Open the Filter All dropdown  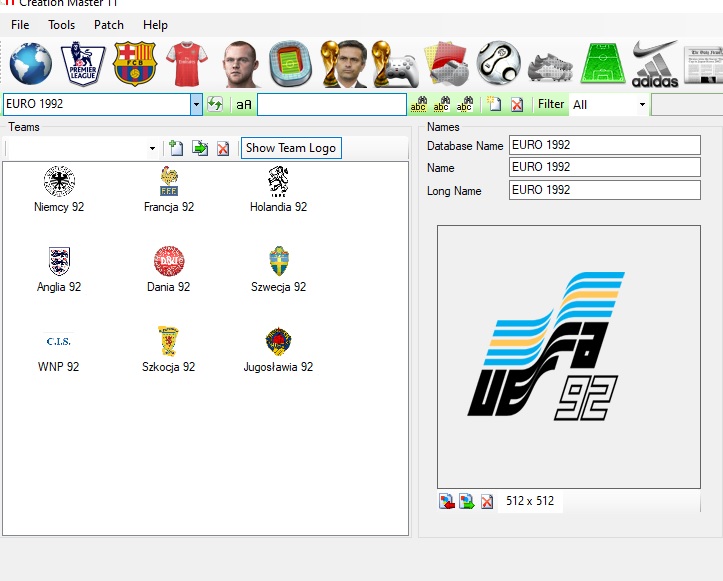642,105
